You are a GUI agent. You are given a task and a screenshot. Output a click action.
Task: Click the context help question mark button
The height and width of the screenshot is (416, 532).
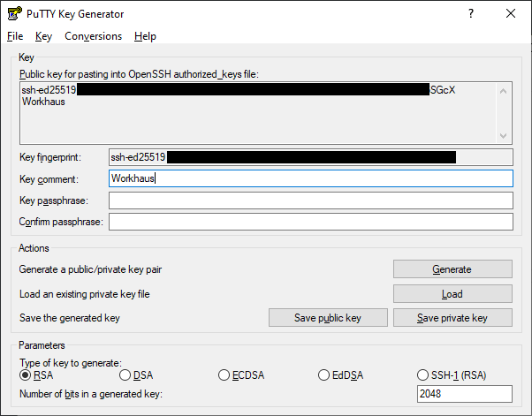coord(471,13)
